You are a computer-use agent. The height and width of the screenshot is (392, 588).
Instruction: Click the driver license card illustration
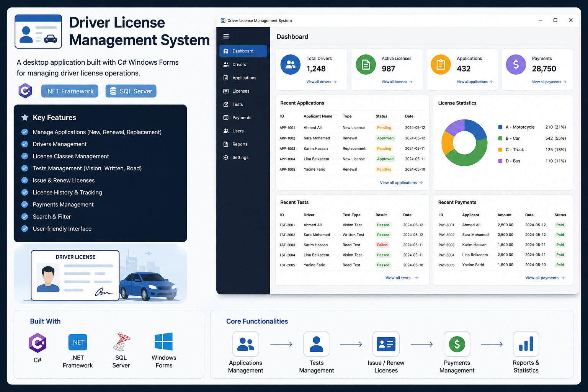tap(75, 276)
